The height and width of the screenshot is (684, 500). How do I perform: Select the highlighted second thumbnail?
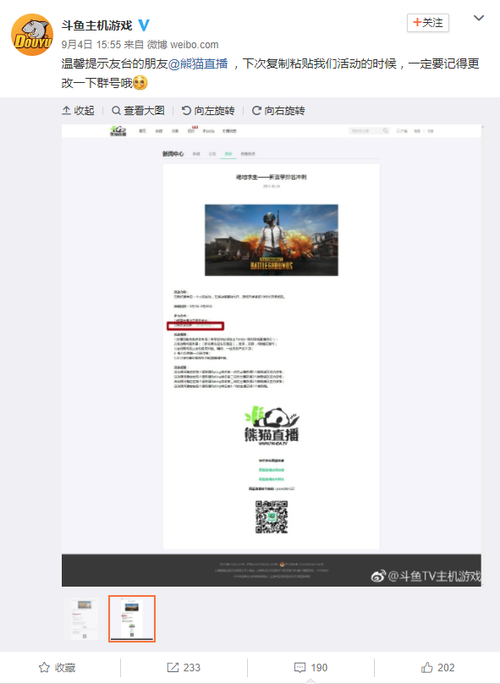(132, 619)
